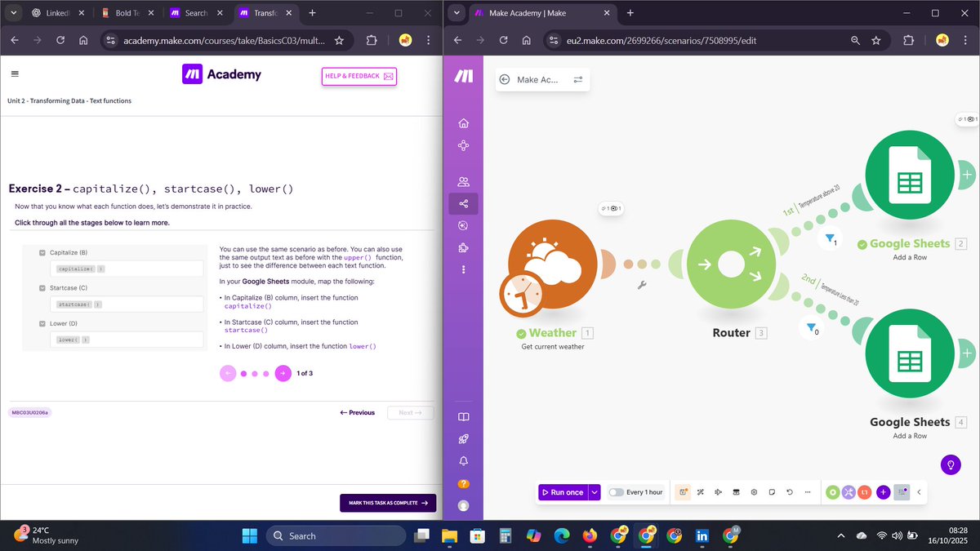980x551 pixels.
Task: Click the Make logo in the sidebar
Action: [464, 76]
